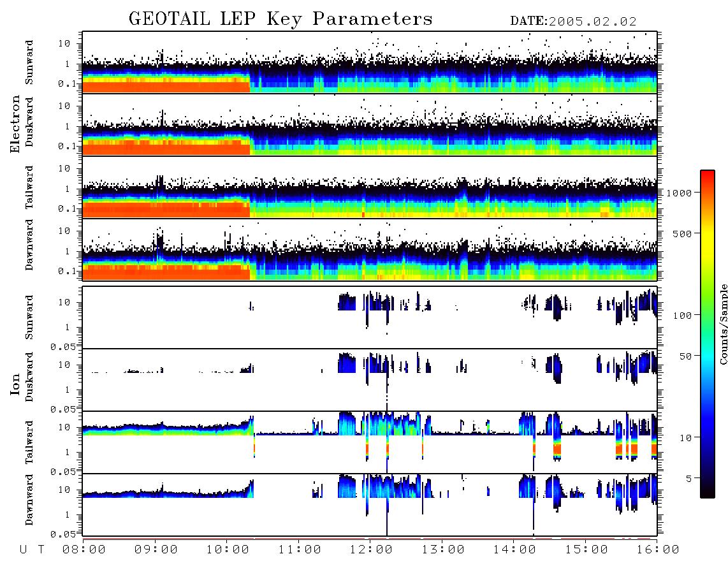Click the '16:00' time tick label

point(658,550)
